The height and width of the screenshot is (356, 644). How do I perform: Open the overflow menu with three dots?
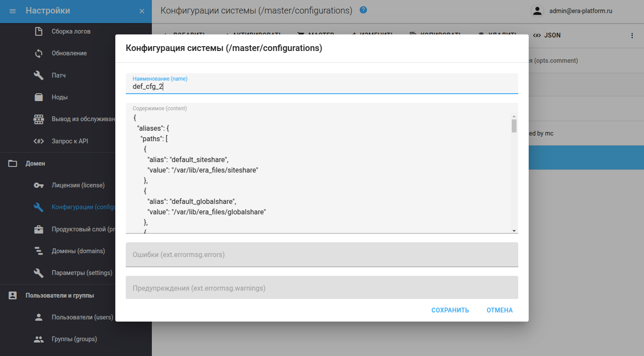coord(632,35)
